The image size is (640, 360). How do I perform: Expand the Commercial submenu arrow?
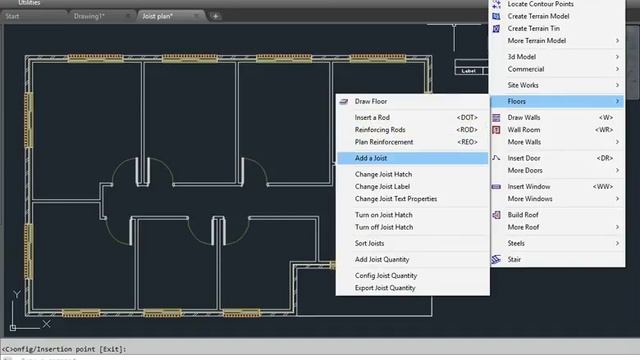617,69
